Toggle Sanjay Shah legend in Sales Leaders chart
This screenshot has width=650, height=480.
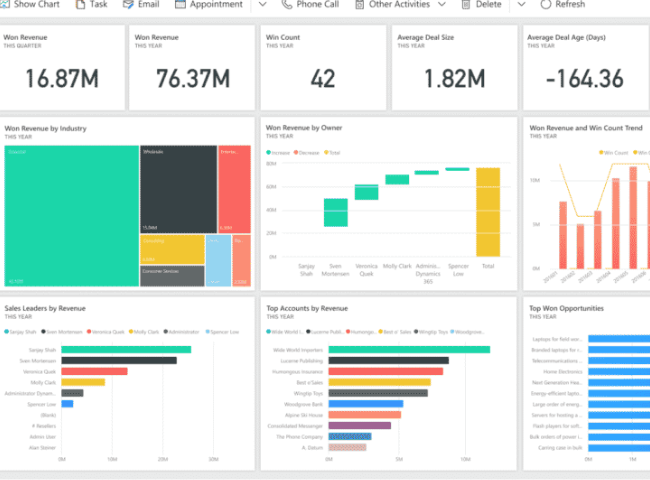click(24, 331)
